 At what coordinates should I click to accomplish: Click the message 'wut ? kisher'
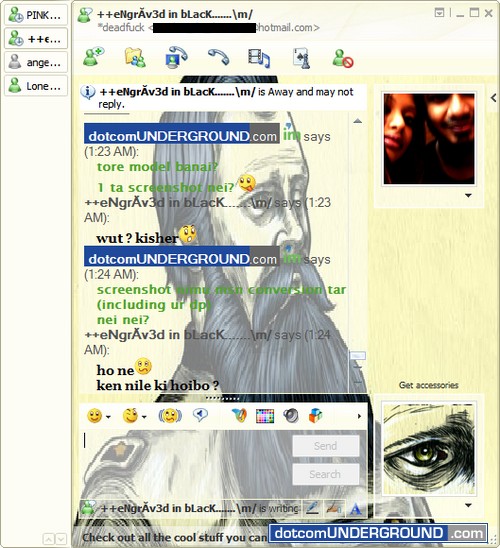tap(137, 238)
